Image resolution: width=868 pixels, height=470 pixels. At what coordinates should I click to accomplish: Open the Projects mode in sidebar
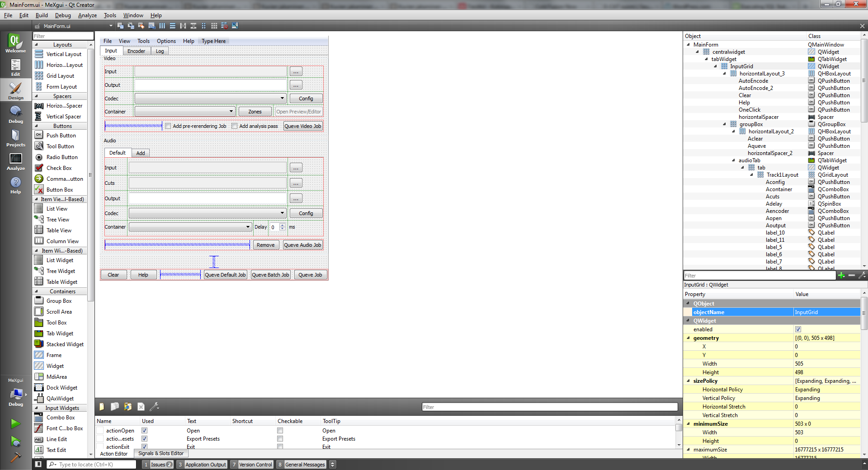click(15, 138)
